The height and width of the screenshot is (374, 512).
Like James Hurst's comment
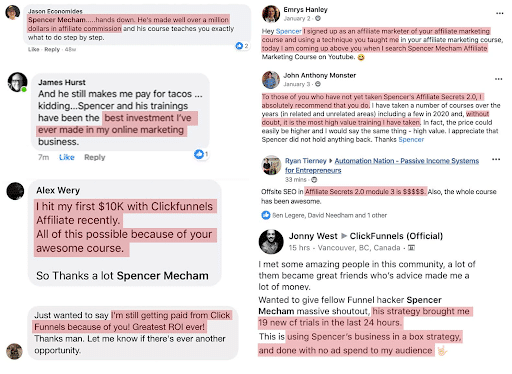click(67, 157)
